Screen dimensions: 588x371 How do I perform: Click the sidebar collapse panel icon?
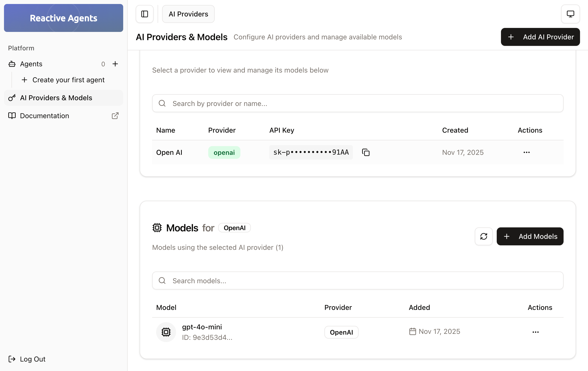144,14
